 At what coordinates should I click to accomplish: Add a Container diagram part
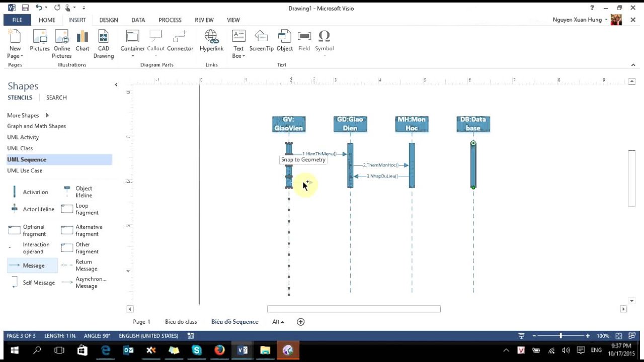tap(132, 44)
